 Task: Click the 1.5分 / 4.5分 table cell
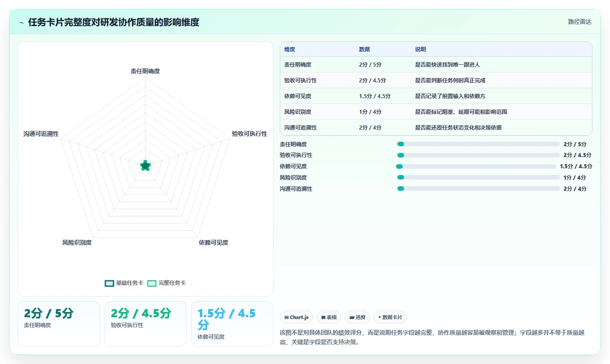tap(375, 96)
